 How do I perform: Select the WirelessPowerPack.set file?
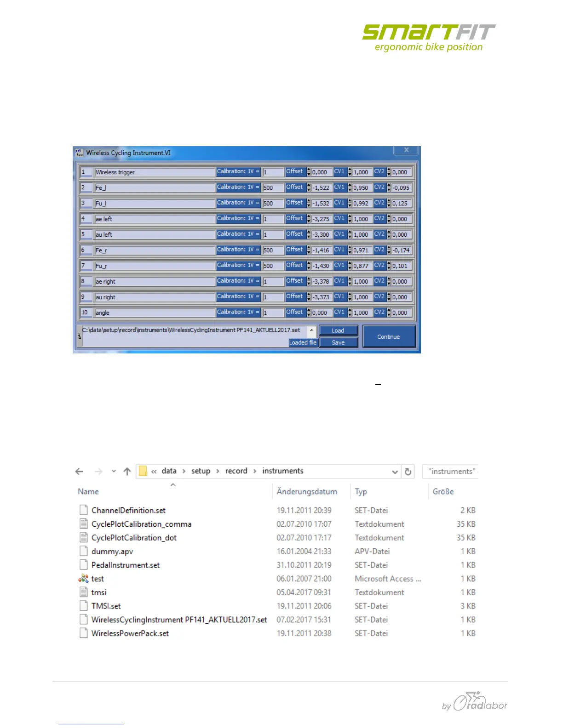[130, 633]
